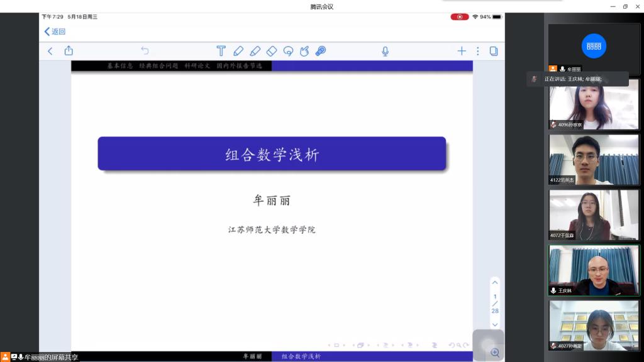Tap the 返回 back link
Viewport: 644px width, 362px height.
click(x=55, y=31)
